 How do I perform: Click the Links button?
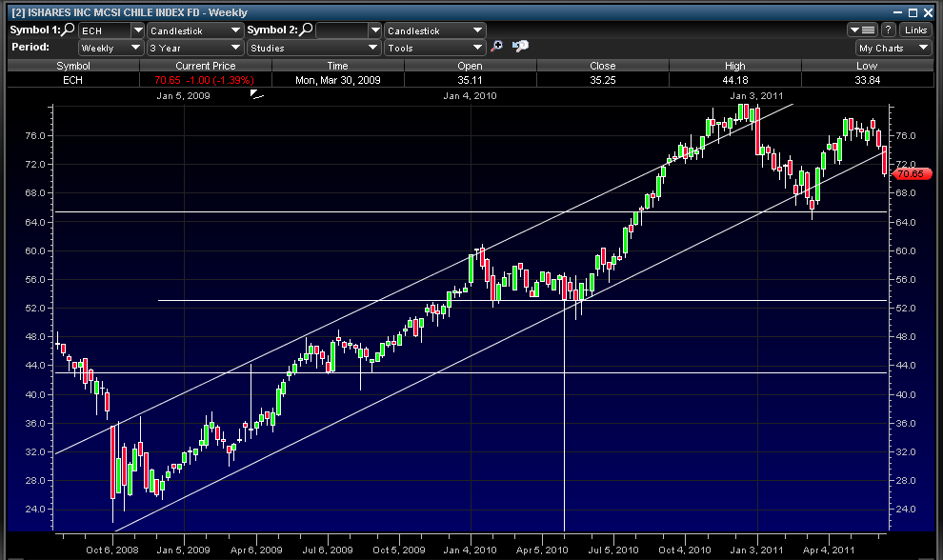tap(915, 30)
